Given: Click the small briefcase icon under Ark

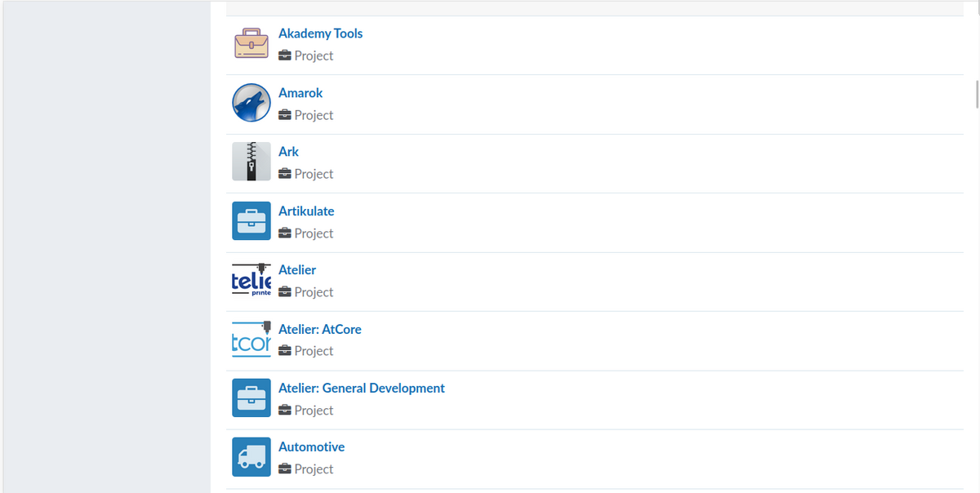Looking at the screenshot, I should (x=285, y=174).
